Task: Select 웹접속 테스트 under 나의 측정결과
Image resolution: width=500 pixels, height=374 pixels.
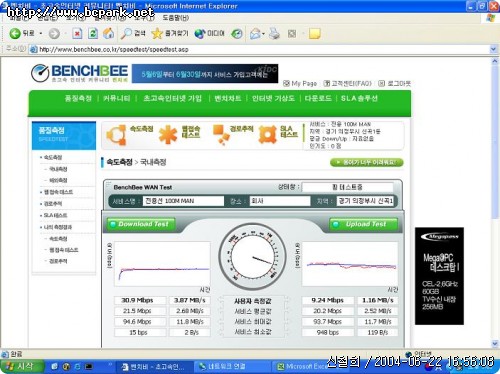Action: (63, 250)
